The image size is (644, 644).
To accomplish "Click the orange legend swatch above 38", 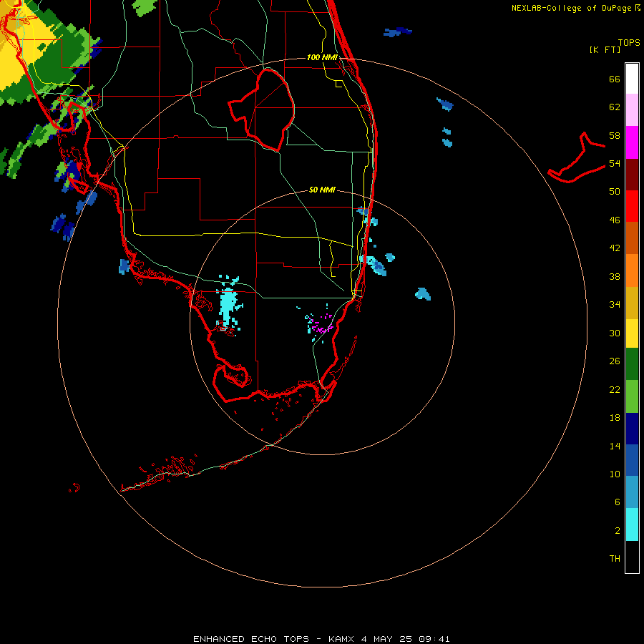I will coord(632,270).
